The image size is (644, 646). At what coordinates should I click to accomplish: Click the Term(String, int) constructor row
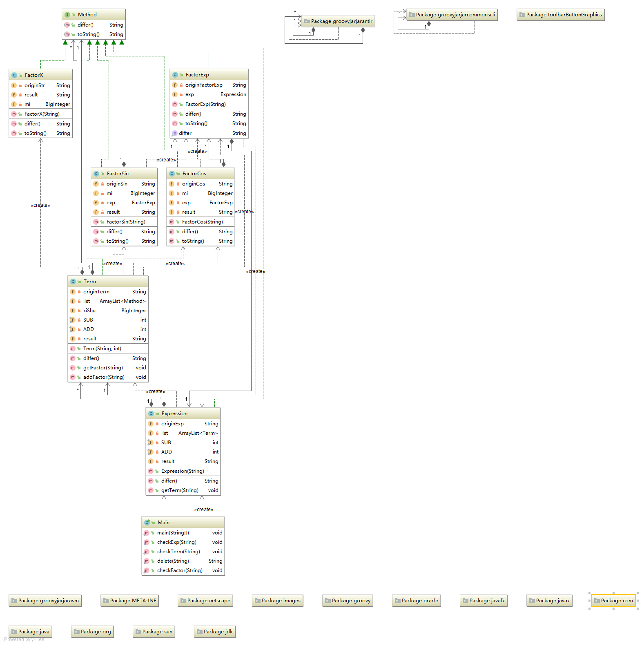pos(108,349)
